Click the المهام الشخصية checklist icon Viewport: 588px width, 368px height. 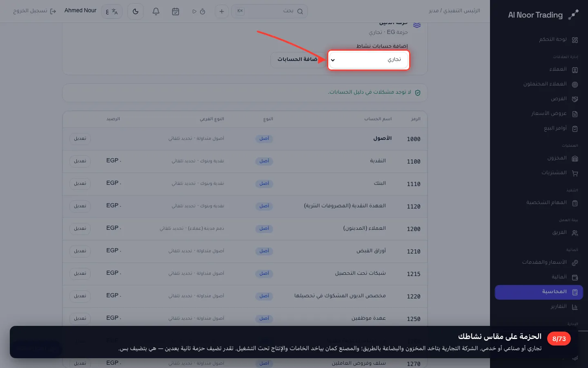point(575,203)
